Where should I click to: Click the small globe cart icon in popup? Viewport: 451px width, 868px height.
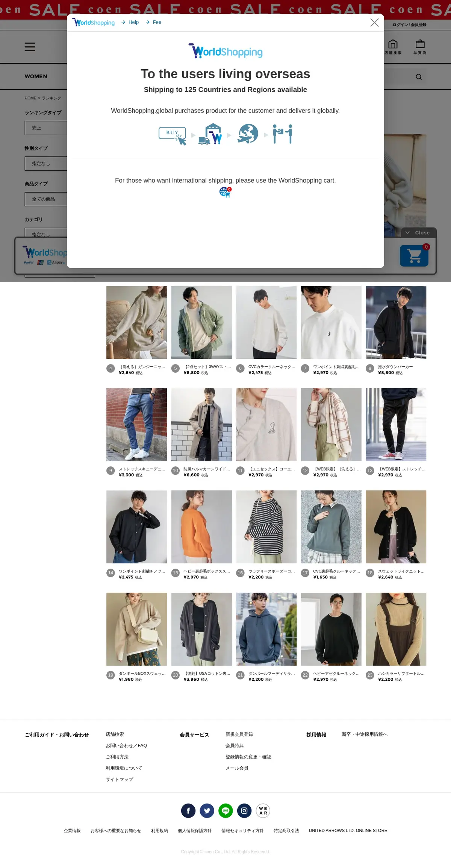pyautogui.click(x=225, y=192)
